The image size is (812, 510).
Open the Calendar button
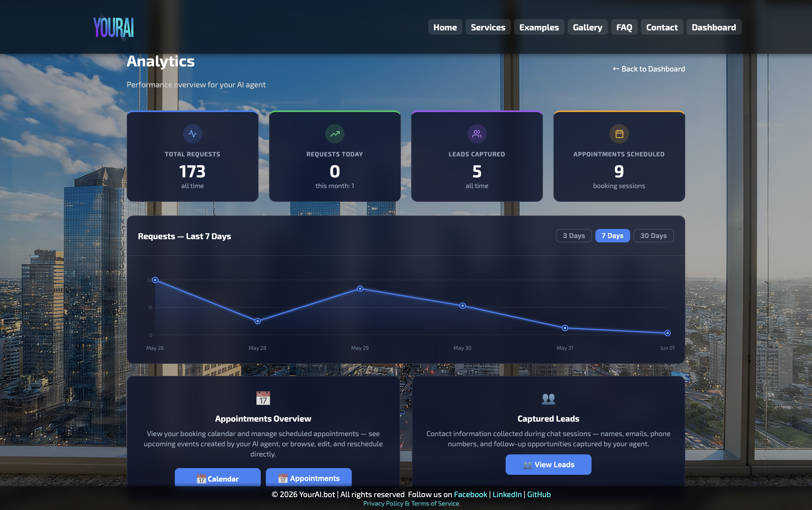218,477
